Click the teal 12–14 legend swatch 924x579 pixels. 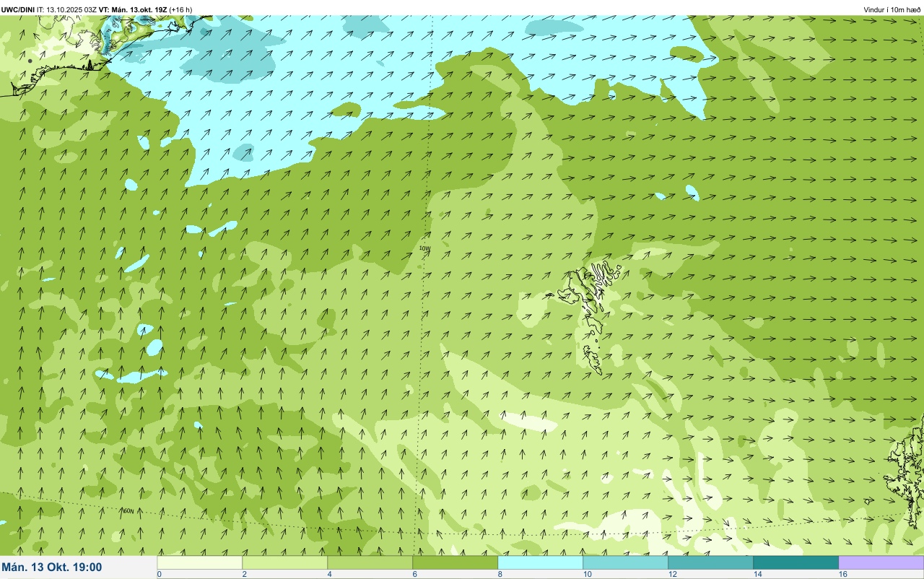click(x=711, y=562)
